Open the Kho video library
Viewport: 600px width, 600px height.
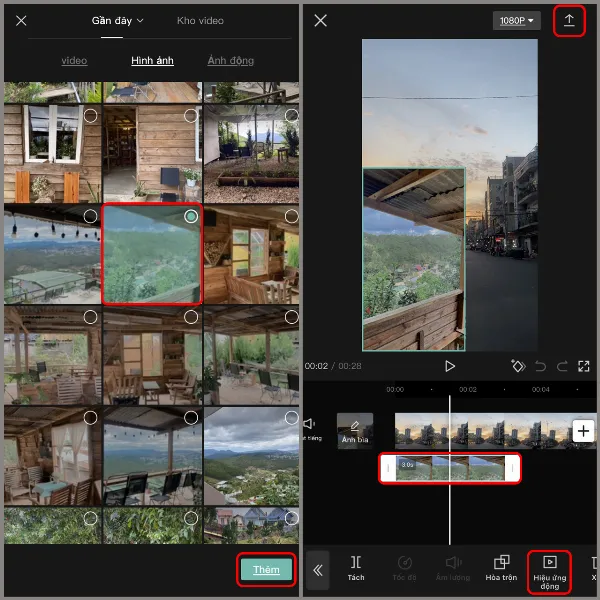pyautogui.click(x=200, y=20)
